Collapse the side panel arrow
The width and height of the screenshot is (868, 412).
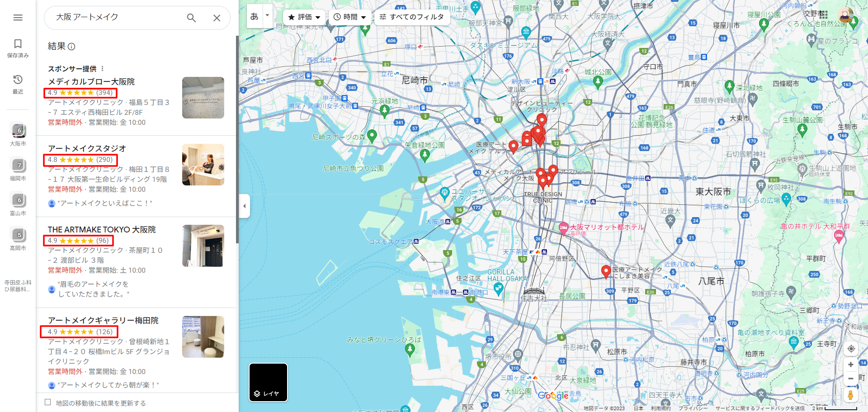click(245, 206)
